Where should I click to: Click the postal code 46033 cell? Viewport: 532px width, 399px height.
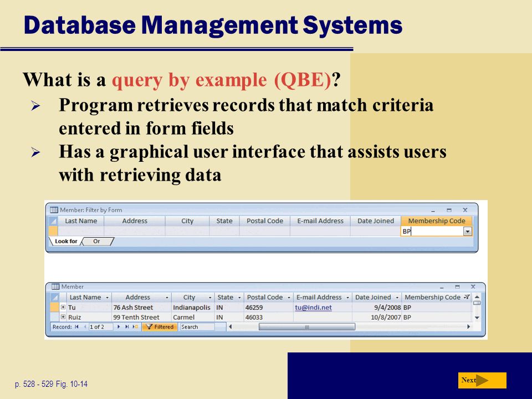coord(268,317)
